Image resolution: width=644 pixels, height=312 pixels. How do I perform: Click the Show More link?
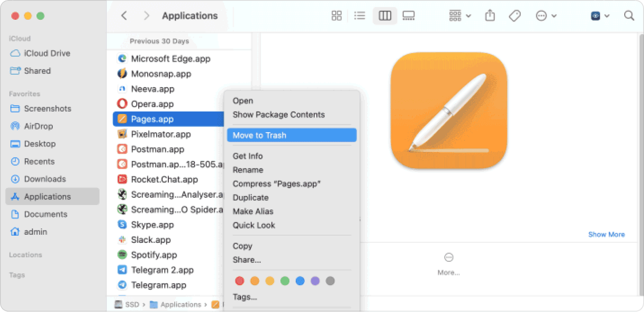[x=606, y=234]
